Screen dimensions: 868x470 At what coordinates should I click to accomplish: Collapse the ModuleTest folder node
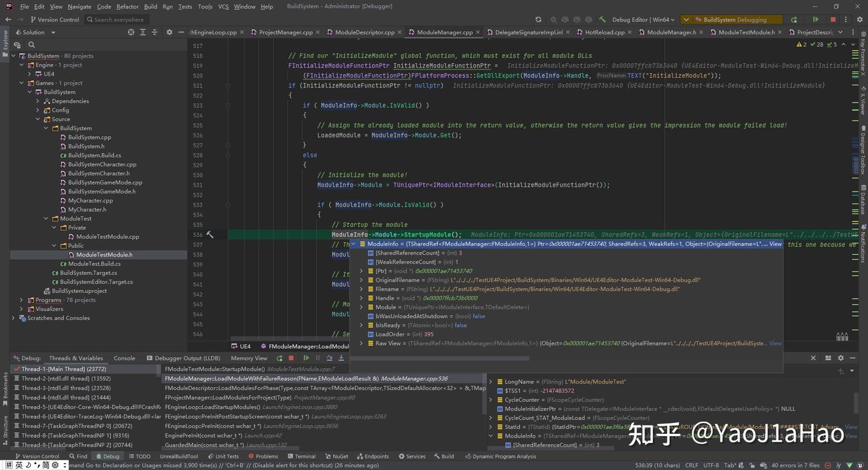point(46,219)
